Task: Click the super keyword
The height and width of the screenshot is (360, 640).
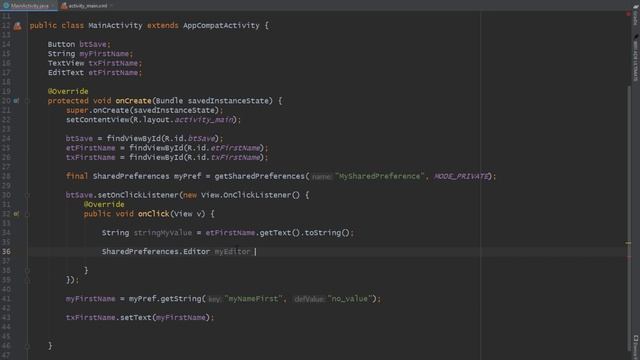Action: (77, 110)
